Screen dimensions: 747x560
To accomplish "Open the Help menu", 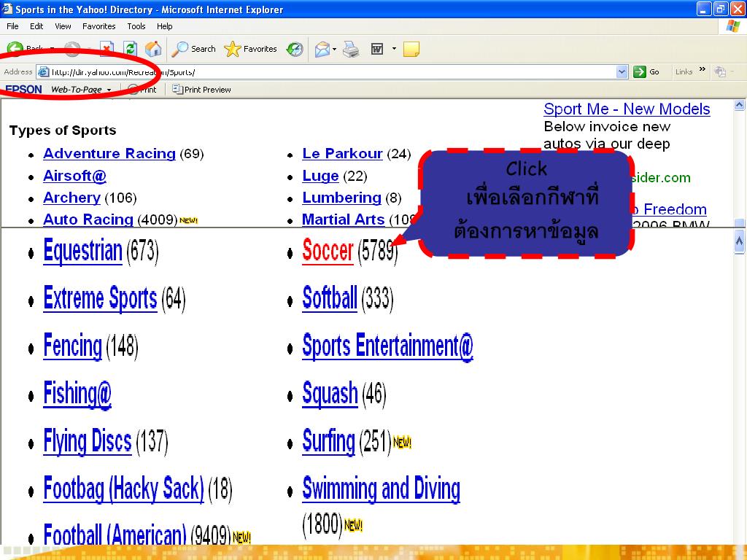I will [164, 26].
